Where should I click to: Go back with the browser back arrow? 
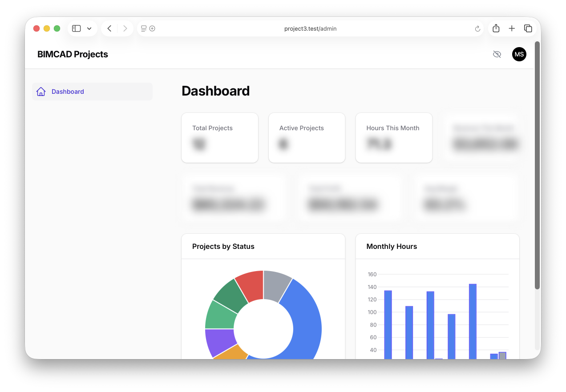point(109,28)
